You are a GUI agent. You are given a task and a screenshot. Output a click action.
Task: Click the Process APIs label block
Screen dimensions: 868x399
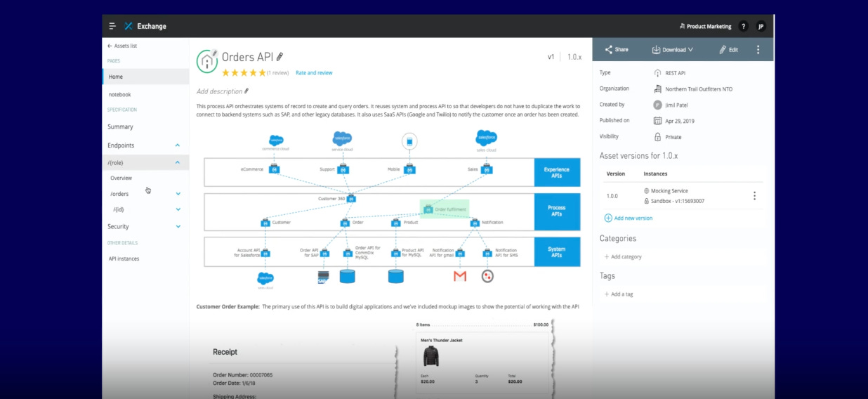pyautogui.click(x=557, y=211)
